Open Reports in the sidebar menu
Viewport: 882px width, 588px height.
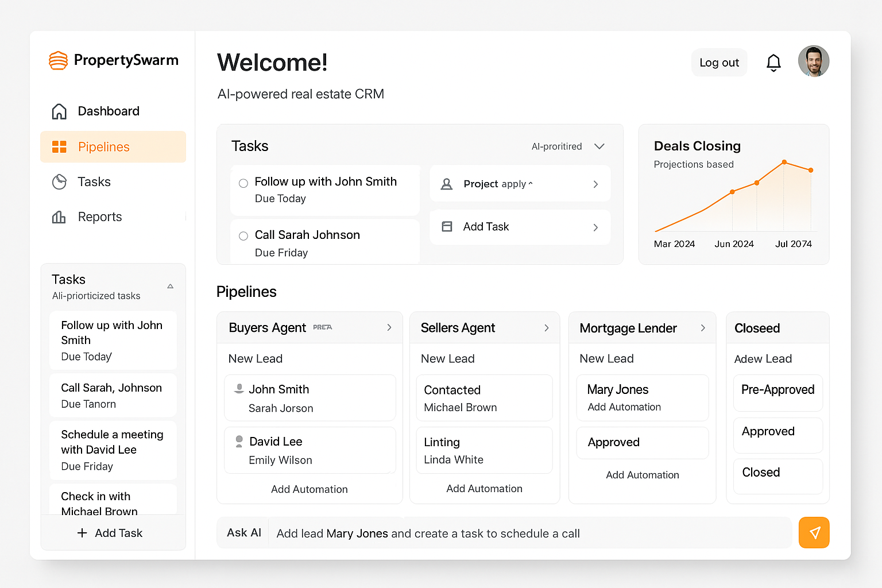pyautogui.click(x=113, y=217)
